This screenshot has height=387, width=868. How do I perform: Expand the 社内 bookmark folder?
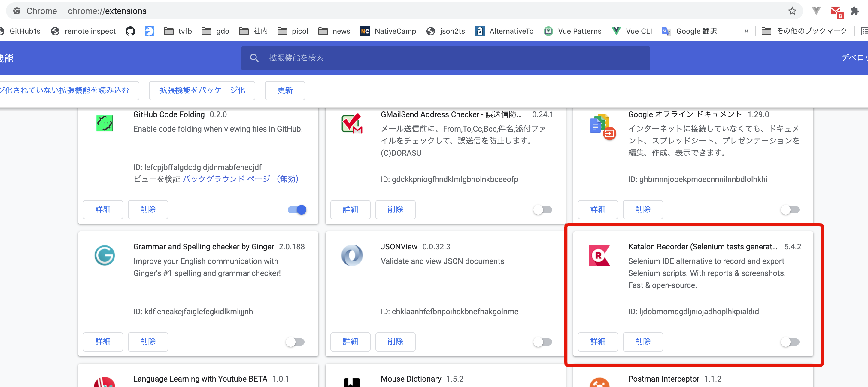(x=253, y=31)
